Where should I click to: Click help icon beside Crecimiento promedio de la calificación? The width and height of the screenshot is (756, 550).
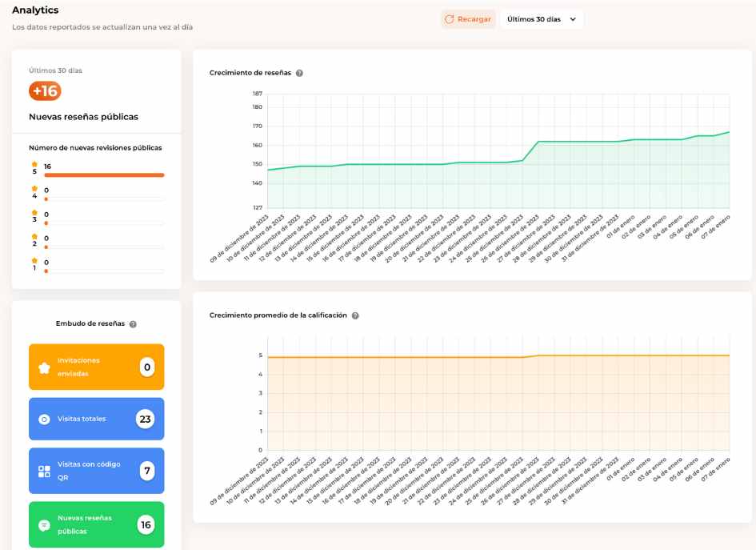coord(355,315)
